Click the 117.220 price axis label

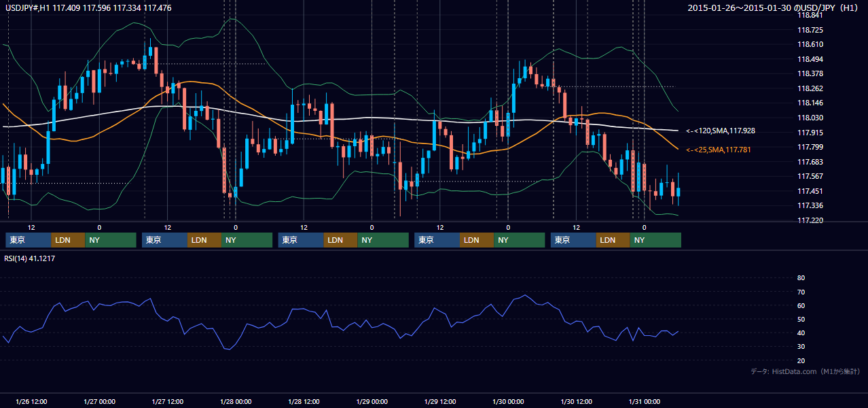pyautogui.click(x=810, y=220)
